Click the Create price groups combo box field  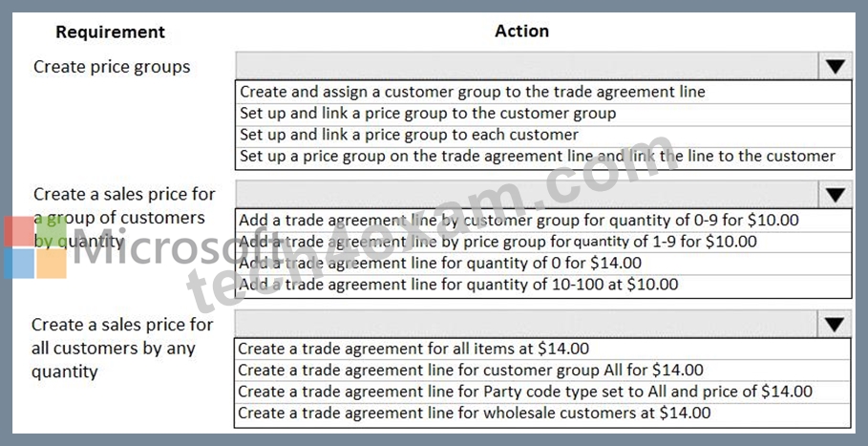pyautogui.click(x=527, y=67)
